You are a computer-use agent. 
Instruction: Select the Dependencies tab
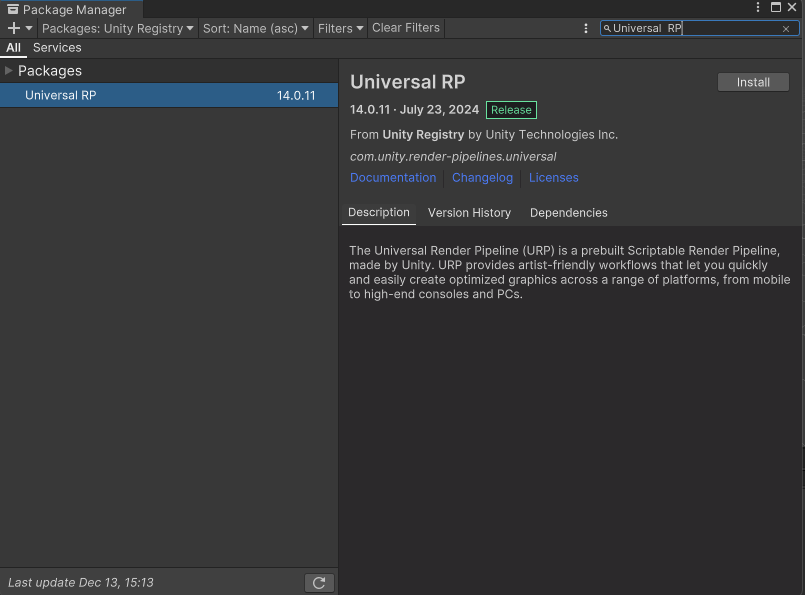pyautogui.click(x=568, y=213)
